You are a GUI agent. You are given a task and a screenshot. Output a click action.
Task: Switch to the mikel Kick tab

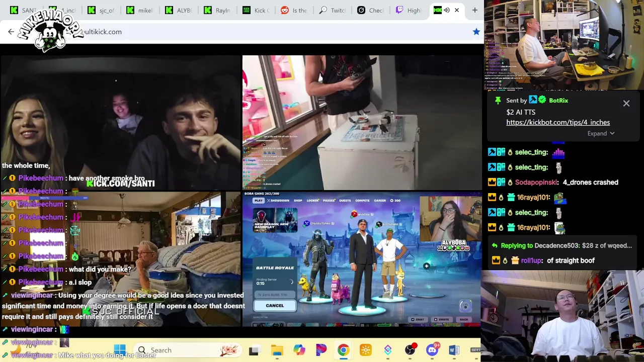tap(140, 10)
